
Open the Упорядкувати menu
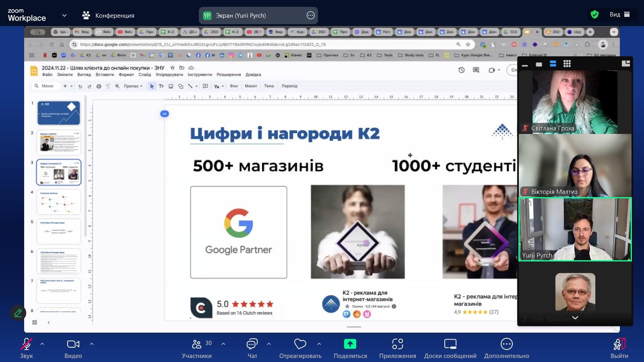point(169,74)
